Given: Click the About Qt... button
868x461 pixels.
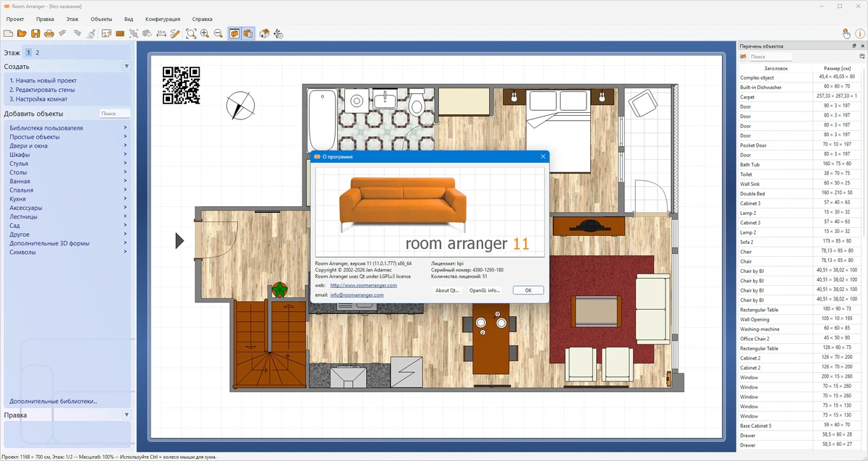Looking at the screenshot, I should 447,290.
